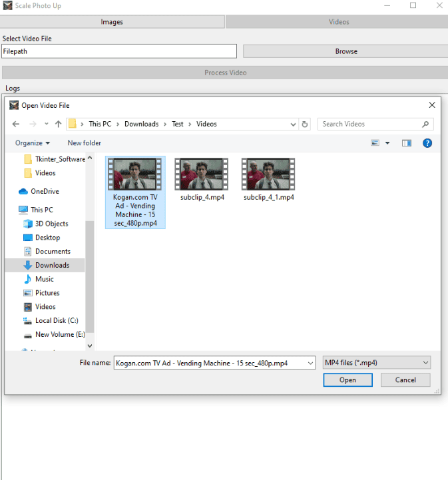Click Videos in breadcrumb path

click(206, 124)
